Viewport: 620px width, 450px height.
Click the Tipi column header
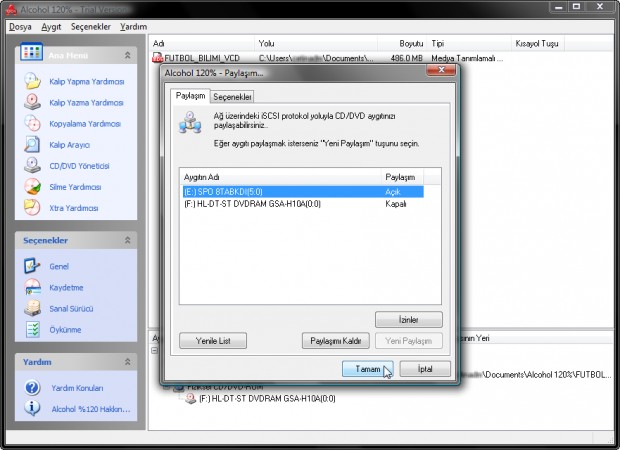point(469,43)
